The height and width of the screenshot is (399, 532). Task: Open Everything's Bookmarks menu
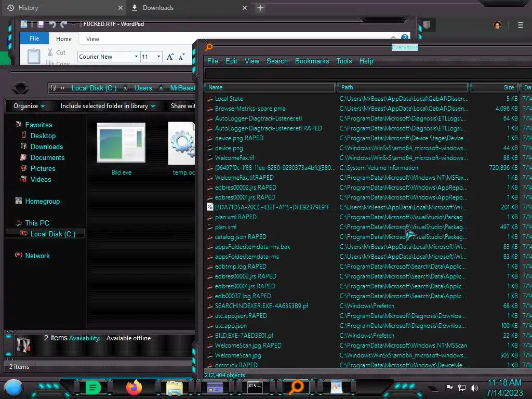tap(312, 61)
